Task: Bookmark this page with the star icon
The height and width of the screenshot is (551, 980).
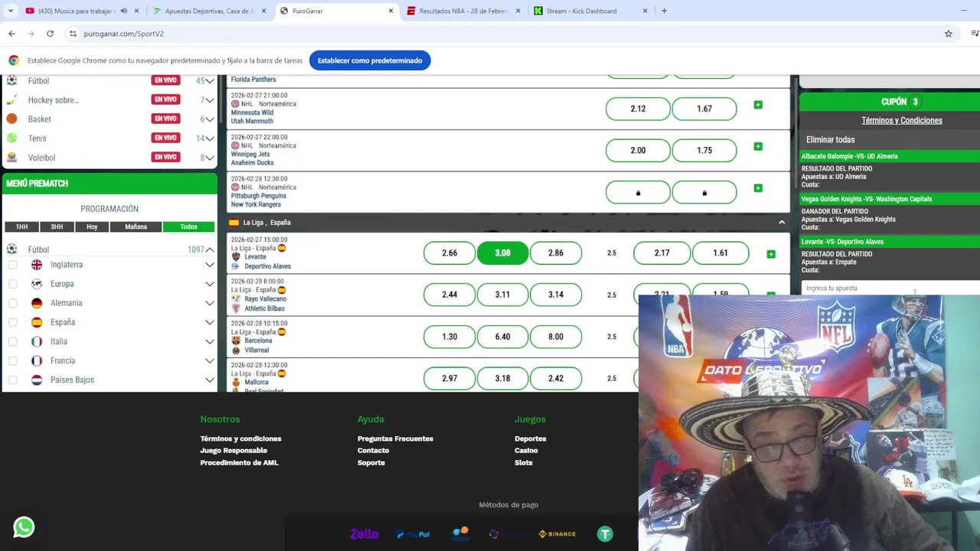Action: (x=948, y=34)
